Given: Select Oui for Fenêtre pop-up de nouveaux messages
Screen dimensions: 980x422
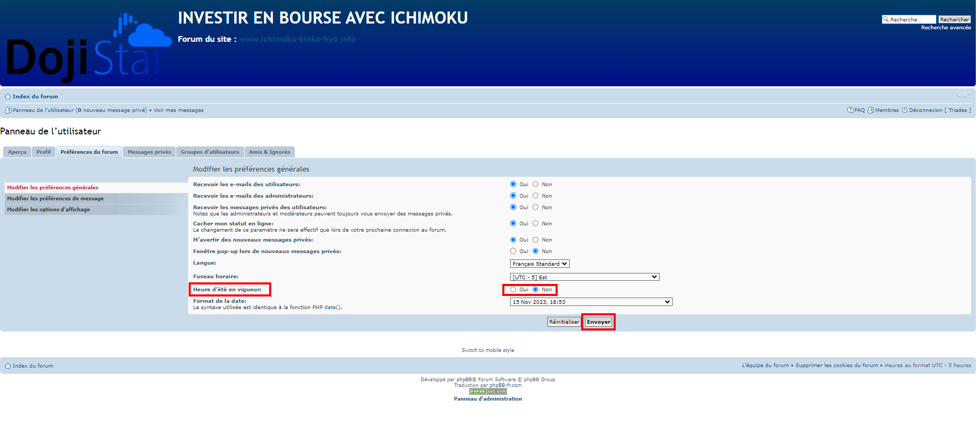Looking at the screenshot, I should point(513,252).
